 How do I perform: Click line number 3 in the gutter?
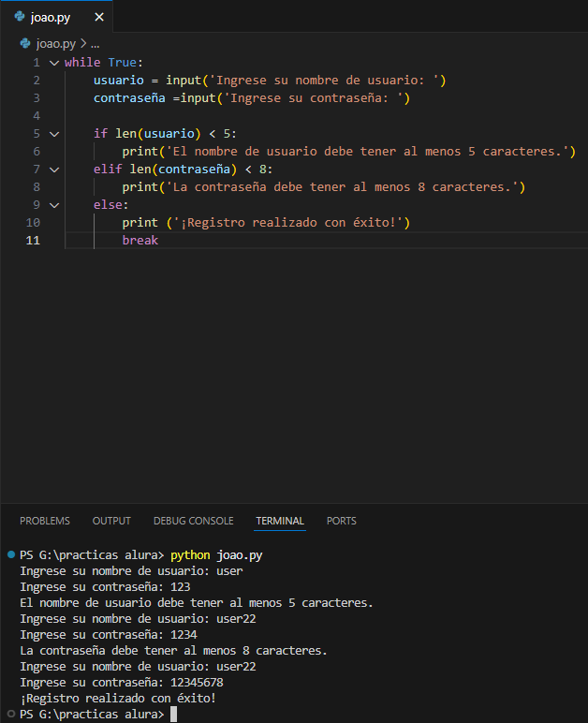pos(36,98)
